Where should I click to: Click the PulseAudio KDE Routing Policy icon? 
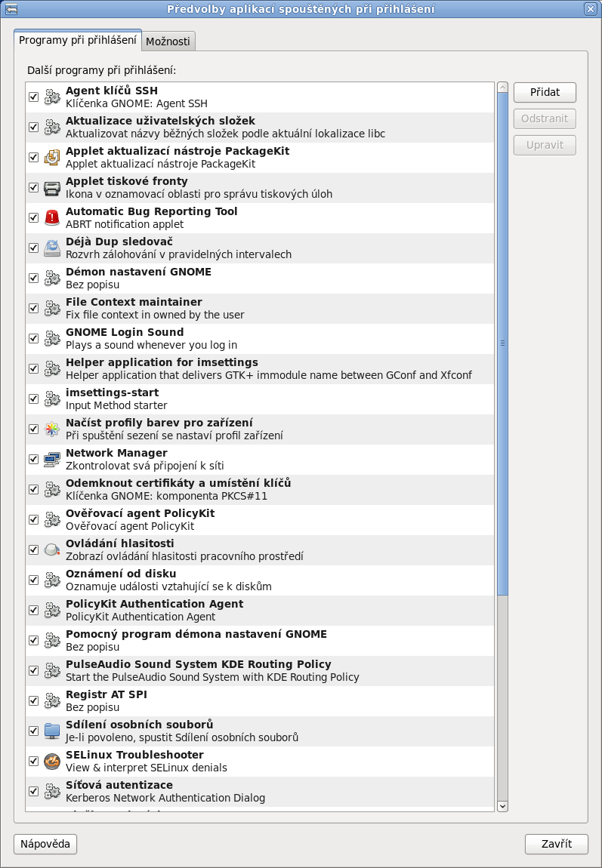(x=52, y=670)
